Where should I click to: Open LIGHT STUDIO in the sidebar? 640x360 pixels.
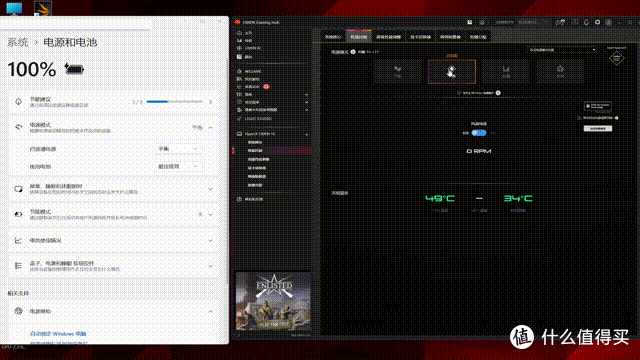tap(254, 119)
